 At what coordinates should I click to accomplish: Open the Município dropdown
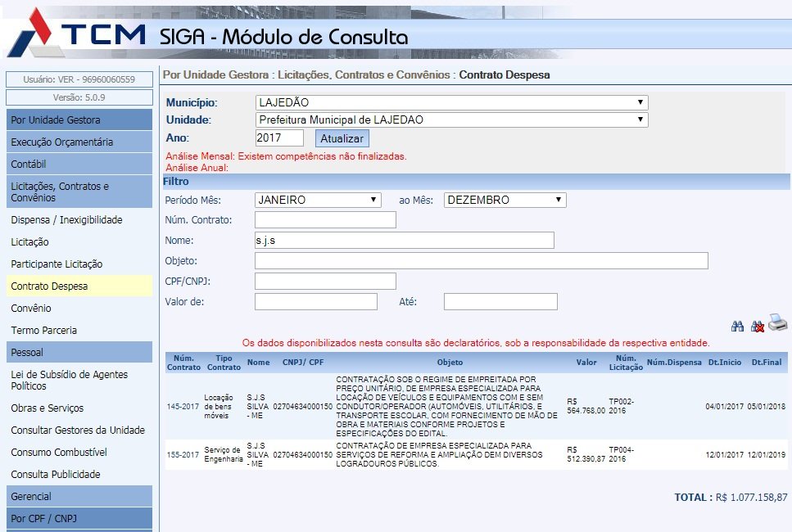tap(451, 102)
